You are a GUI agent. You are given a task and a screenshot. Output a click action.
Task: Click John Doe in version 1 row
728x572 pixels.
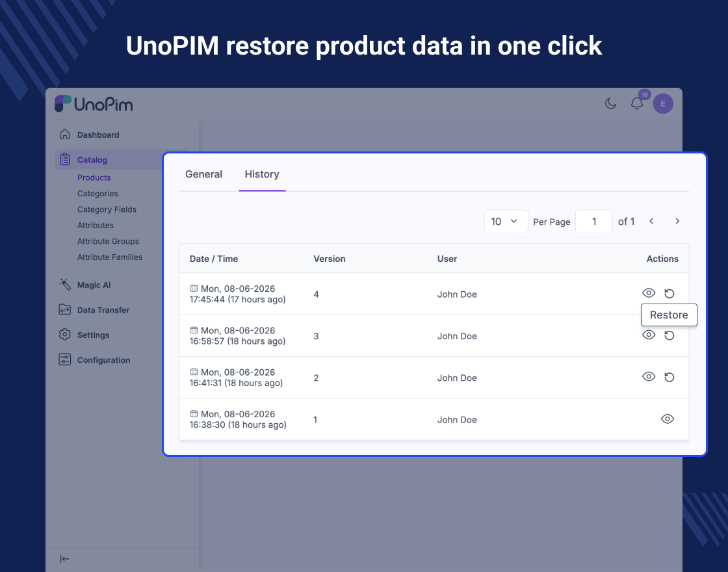tap(457, 420)
